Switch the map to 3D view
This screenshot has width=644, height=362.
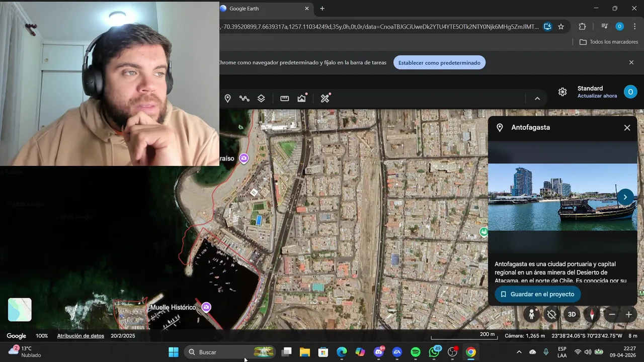click(x=572, y=314)
